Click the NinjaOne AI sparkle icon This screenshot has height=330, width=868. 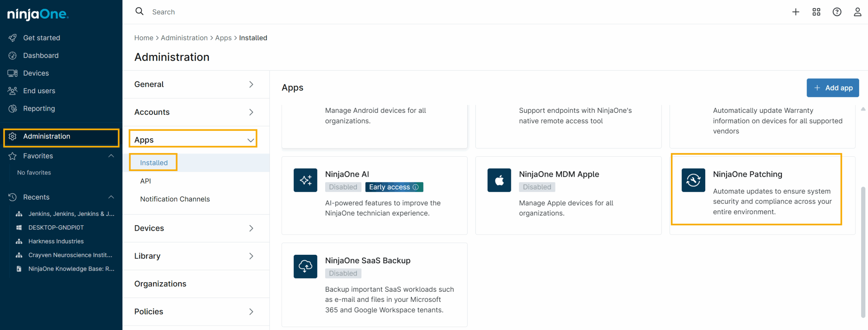(305, 180)
